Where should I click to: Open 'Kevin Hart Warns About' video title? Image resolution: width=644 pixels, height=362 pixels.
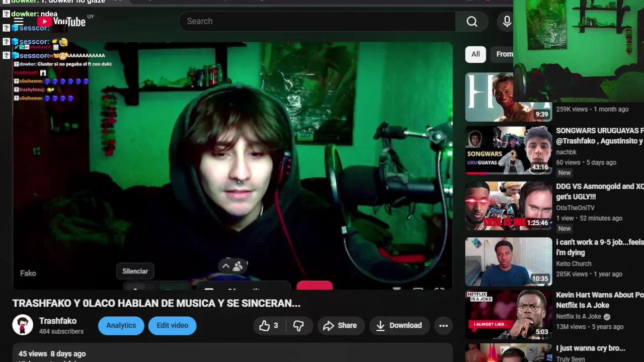coord(600,300)
